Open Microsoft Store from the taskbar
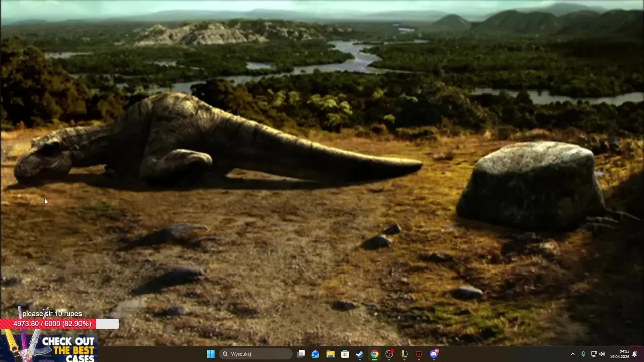This screenshot has height=362, width=644. coord(345,354)
